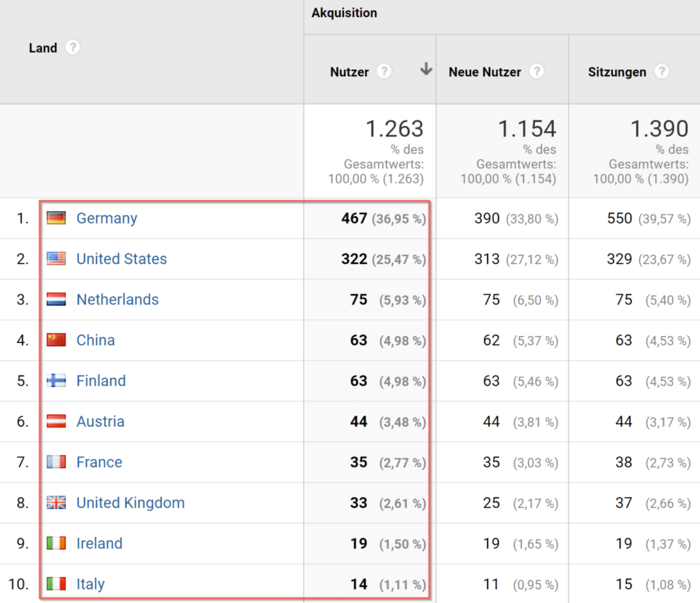Click the United States flag icon
This screenshot has height=603, width=700.
pyautogui.click(x=56, y=259)
